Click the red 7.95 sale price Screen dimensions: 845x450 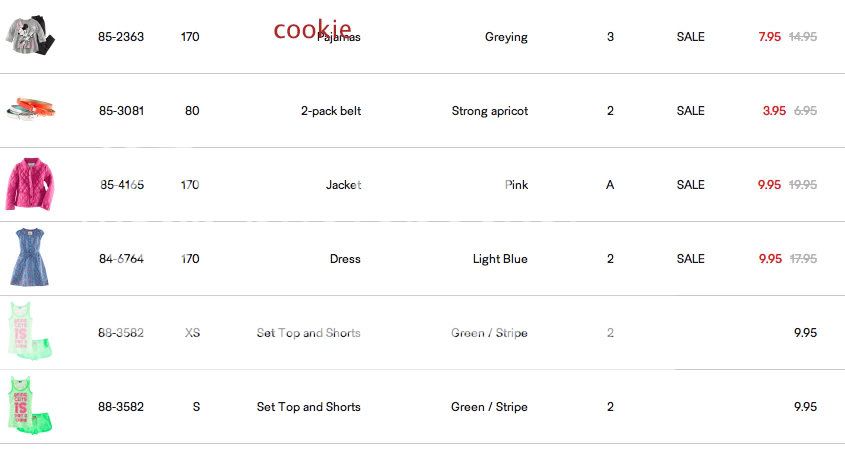pyautogui.click(x=769, y=37)
